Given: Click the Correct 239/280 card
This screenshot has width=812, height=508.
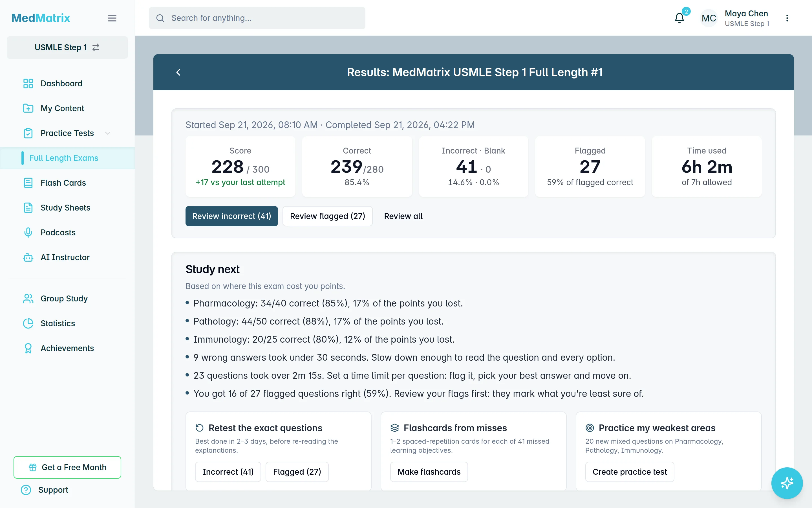Looking at the screenshot, I should point(357,167).
